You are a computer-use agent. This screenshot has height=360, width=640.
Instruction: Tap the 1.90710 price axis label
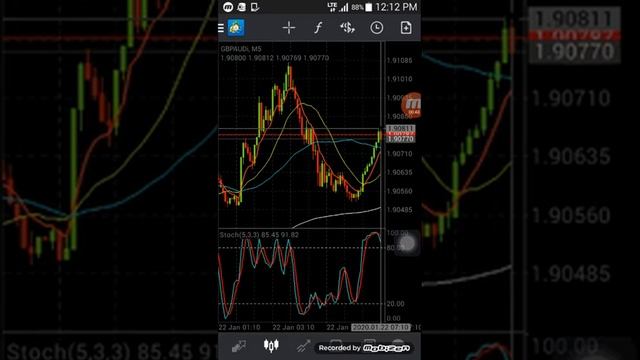click(400, 154)
